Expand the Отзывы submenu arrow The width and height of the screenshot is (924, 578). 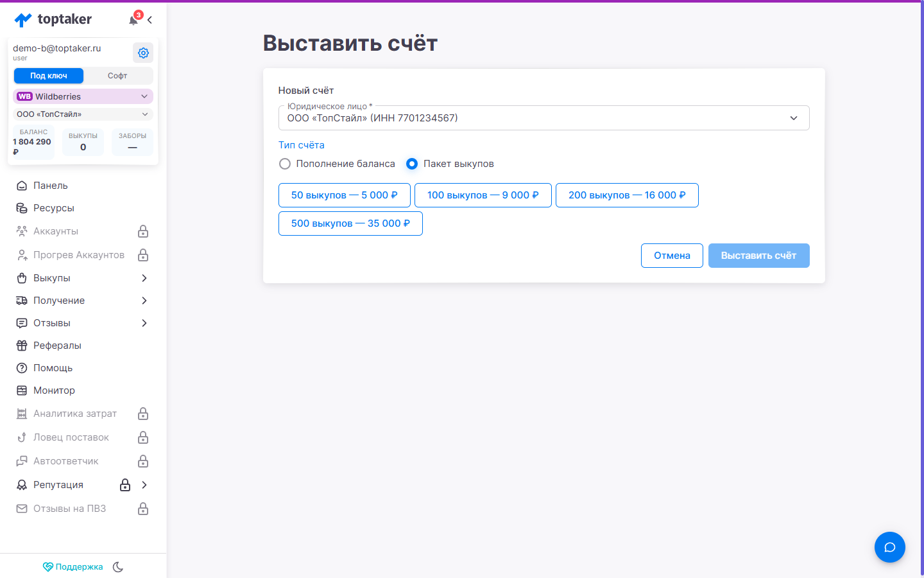(x=144, y=323)
